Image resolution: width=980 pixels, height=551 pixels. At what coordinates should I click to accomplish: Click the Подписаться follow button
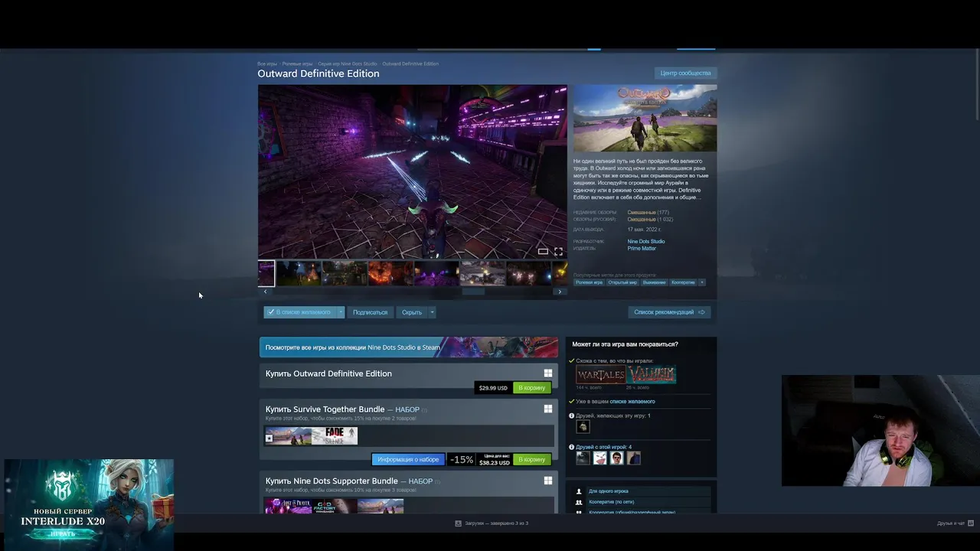370,312
